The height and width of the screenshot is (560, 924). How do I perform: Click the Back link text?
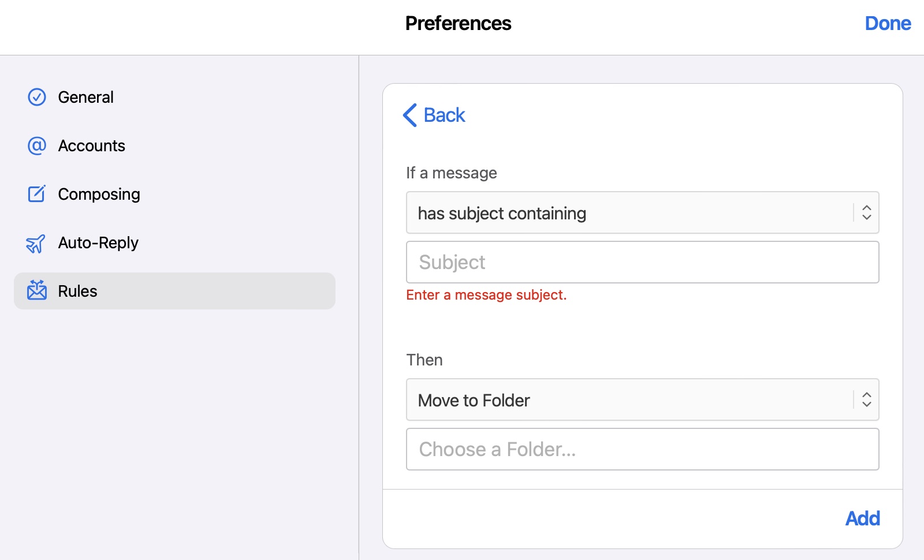pos(444,115)
